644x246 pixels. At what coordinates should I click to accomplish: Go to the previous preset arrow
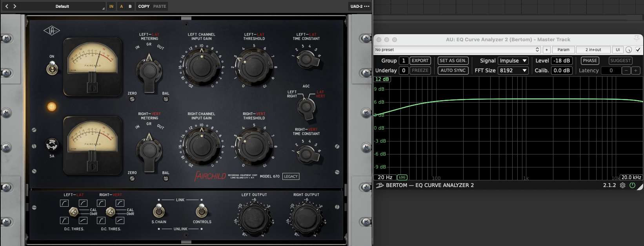(x=7, y=6)
